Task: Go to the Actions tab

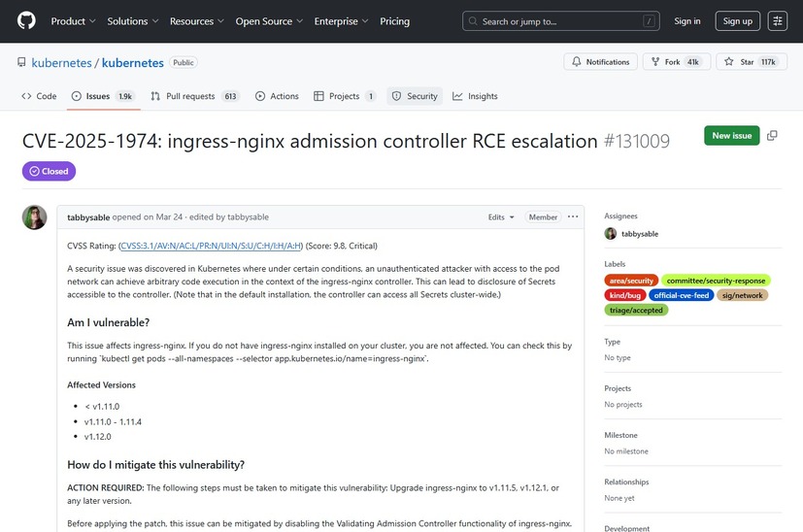Action: (x=277, y=96)
